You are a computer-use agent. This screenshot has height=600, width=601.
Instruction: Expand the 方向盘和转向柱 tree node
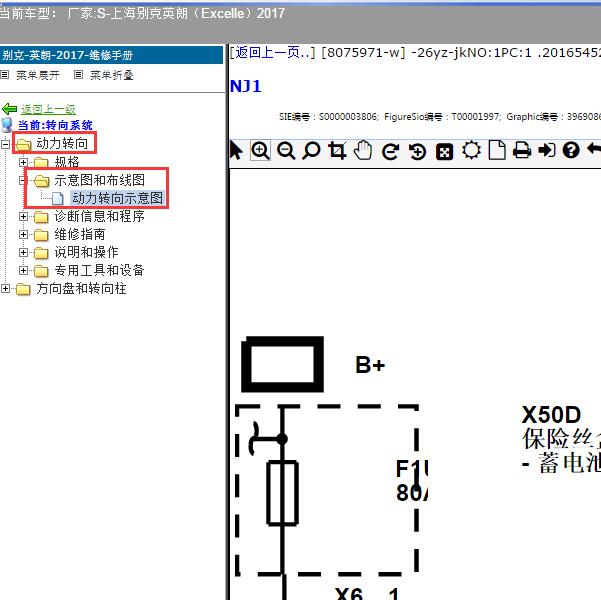pyautogui.click(x=5, y=288)
